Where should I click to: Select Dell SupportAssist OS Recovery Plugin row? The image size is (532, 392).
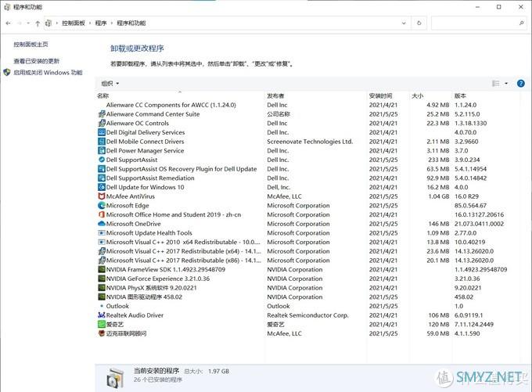pos(307,169)
